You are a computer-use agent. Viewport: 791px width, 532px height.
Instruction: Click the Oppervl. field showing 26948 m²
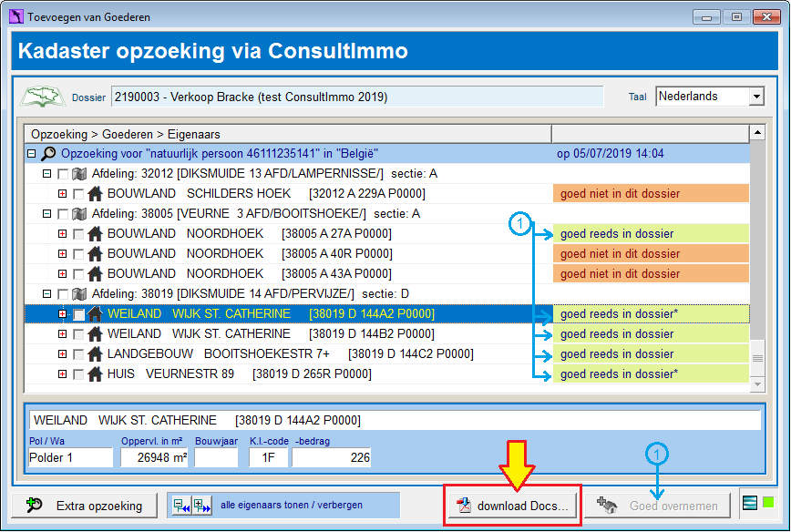pyautogui.click(x=154, y=458)
